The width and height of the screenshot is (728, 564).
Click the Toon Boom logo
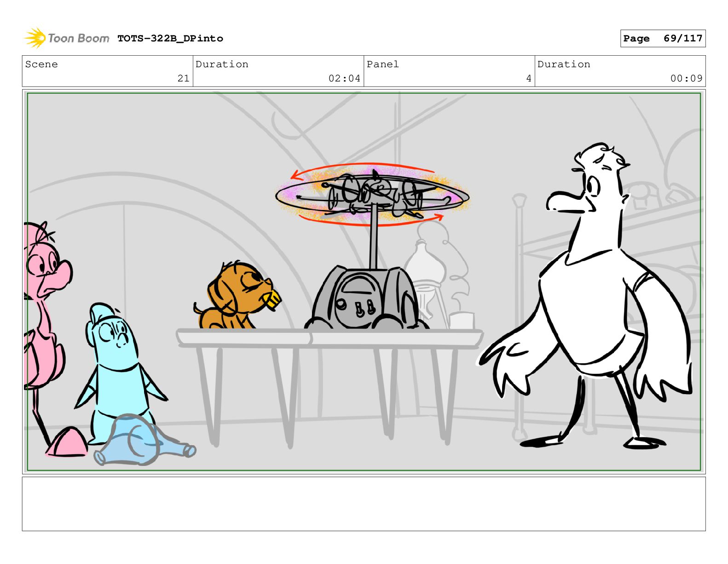tap(67, 38)
